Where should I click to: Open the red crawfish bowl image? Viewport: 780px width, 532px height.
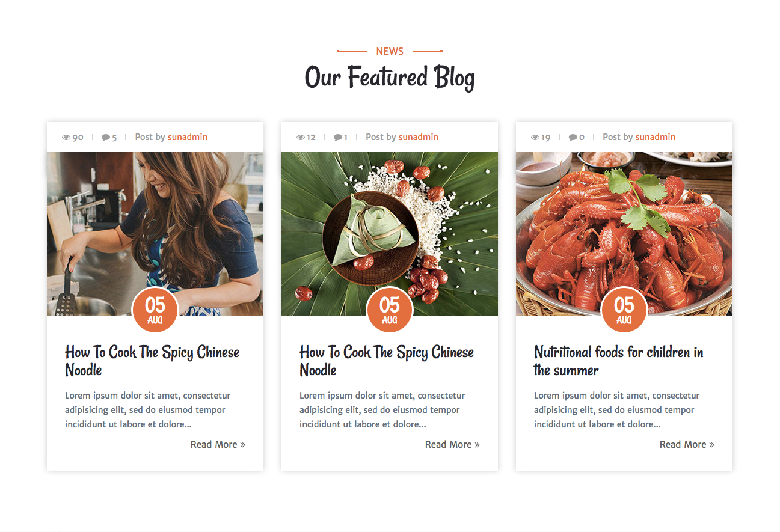coord(624,234)
